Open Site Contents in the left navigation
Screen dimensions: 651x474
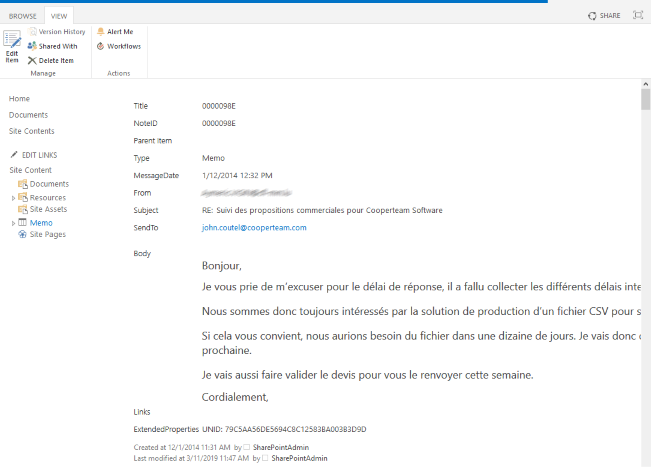point(32,131)
